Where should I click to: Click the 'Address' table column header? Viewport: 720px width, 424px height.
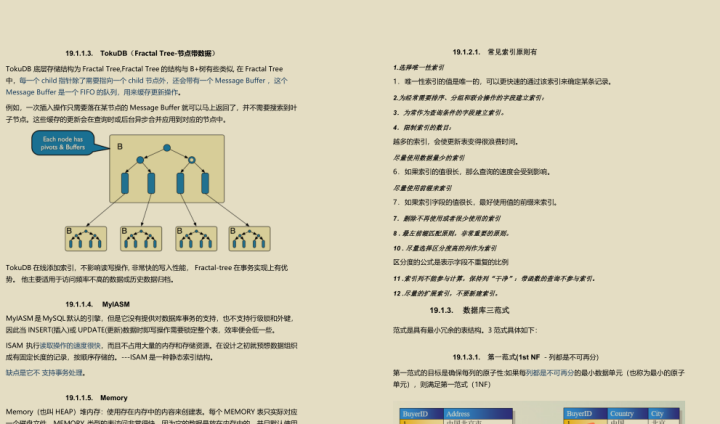coord(478,414)
